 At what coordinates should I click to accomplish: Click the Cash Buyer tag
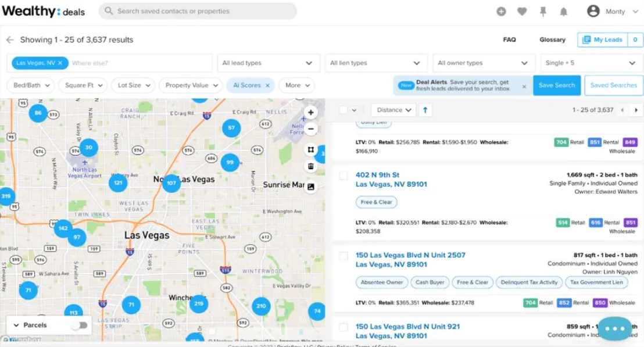click(430, 282)
